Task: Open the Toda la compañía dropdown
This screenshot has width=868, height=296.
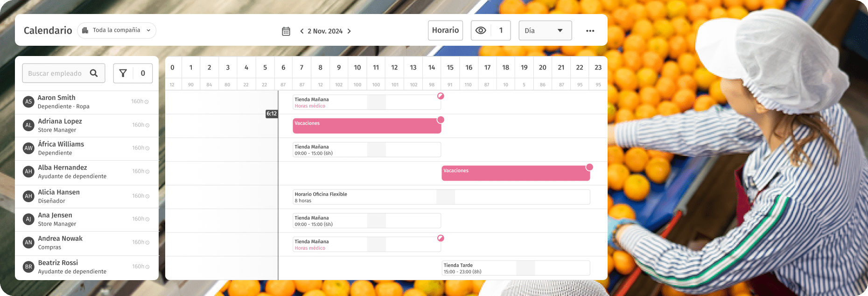Action: point(117,30)
